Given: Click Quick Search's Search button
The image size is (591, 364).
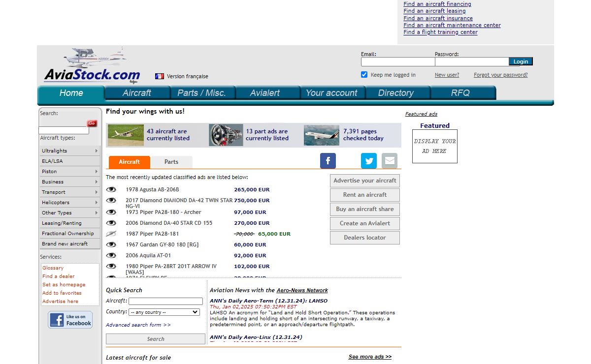Looking at the screenshot, I should tap(156, 339).
